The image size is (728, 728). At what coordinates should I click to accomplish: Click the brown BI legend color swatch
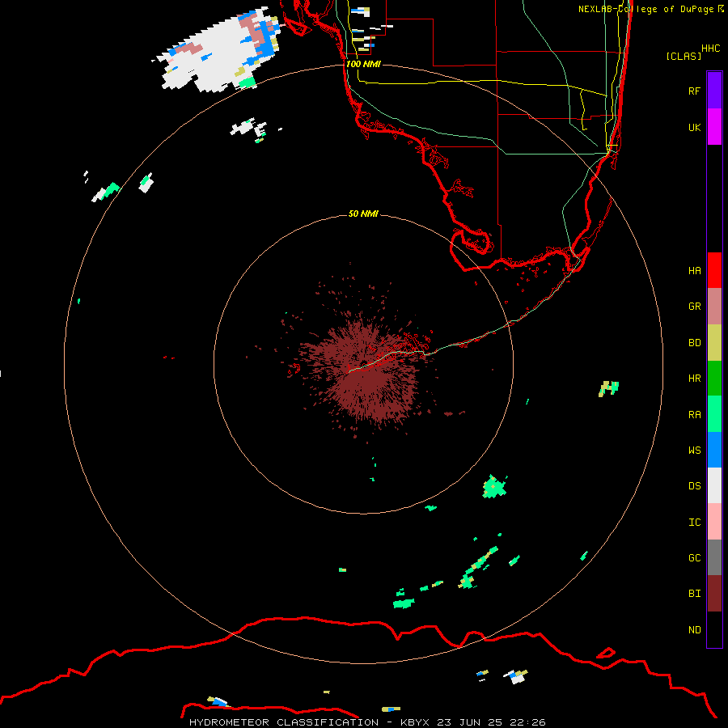pos(714,594)
